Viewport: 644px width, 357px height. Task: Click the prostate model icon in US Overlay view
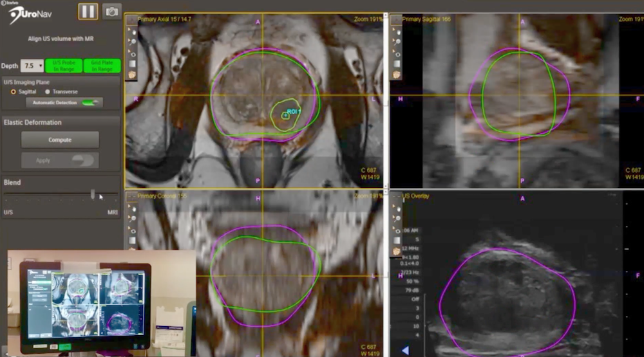tap(396, 252)
